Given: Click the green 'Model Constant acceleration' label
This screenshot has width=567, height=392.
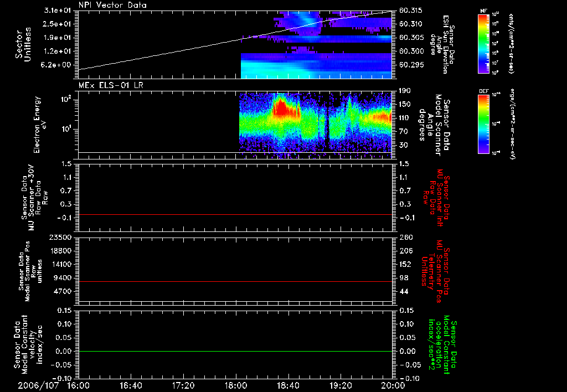Looking at the screenshot, I should coord(442,345).
